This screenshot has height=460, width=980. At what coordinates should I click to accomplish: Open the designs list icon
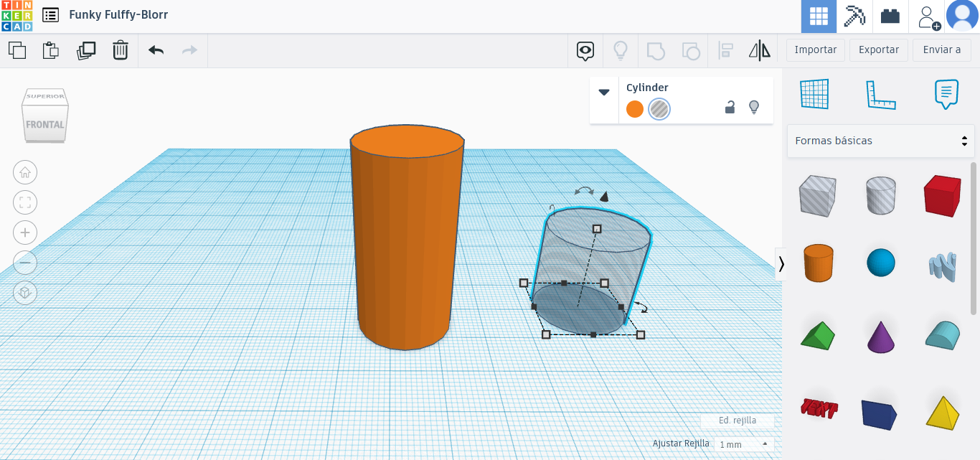tap(50, 14)
